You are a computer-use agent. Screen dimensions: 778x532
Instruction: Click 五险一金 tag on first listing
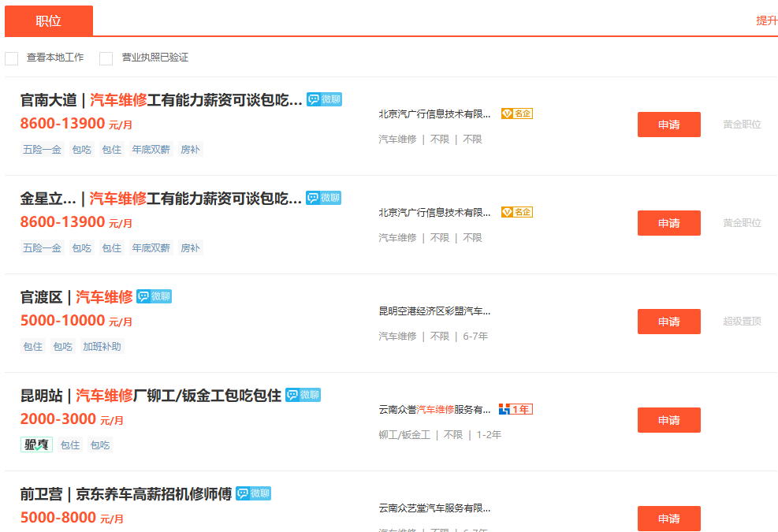[42, 149]
